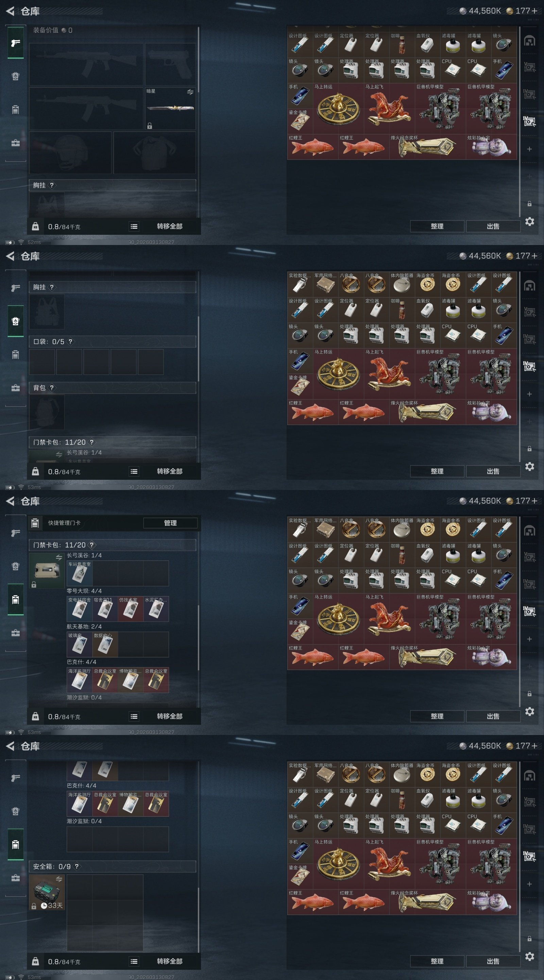Expand the 航天基地: 2/4 group
Image resolution: width=544 pixels, height=980 pixels.
[84, 626]
